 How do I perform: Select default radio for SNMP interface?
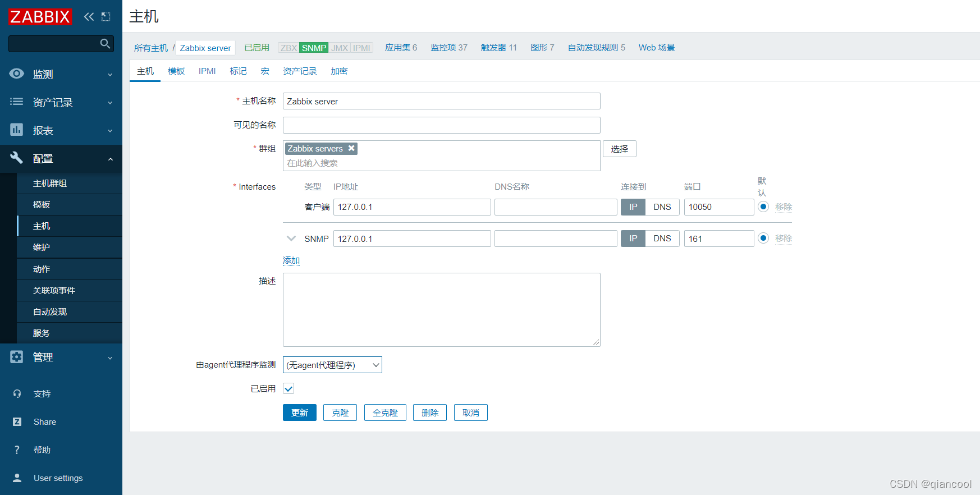point(763,238)
